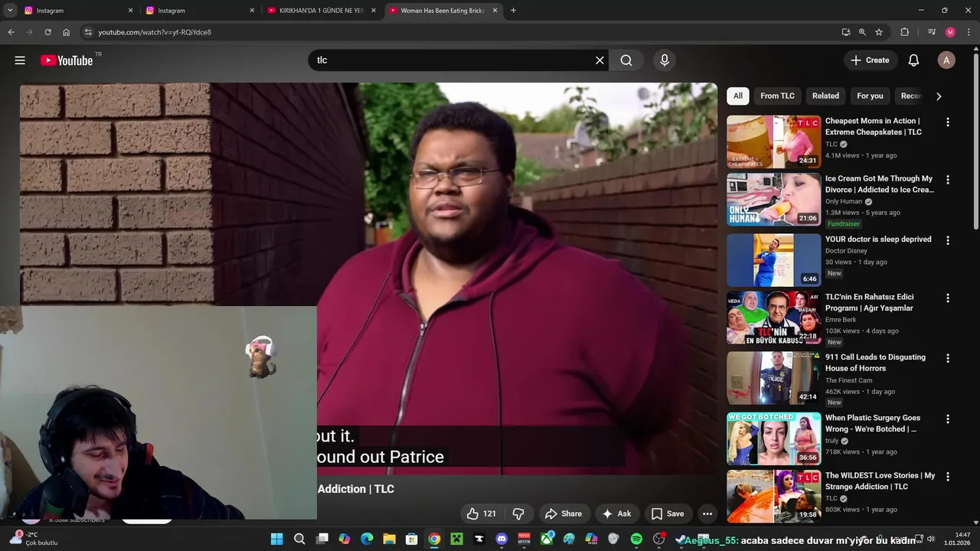Open 'Ice Cream Got Me Through My Divorce' title
This screenshot has height=551, width=980.
tap(880, 184)
